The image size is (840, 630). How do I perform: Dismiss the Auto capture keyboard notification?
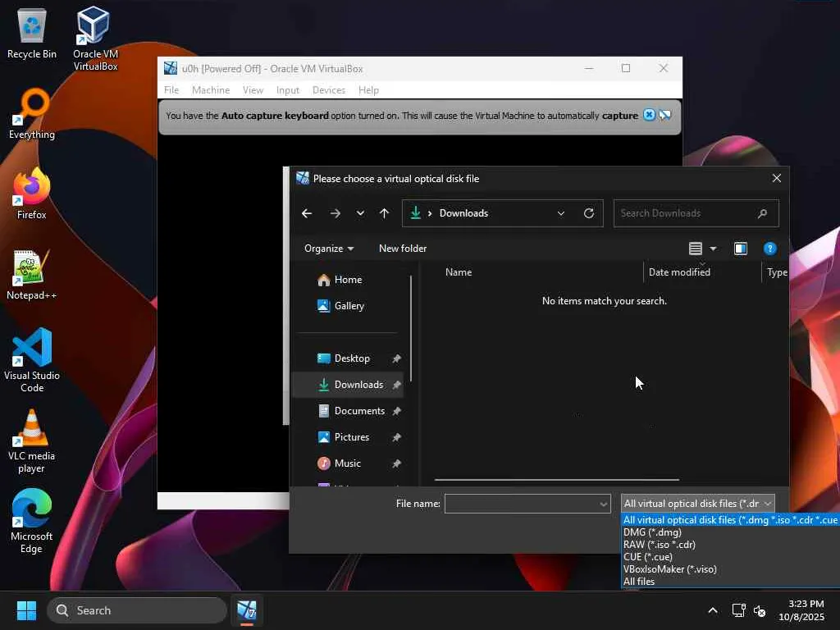coord(649,115)
